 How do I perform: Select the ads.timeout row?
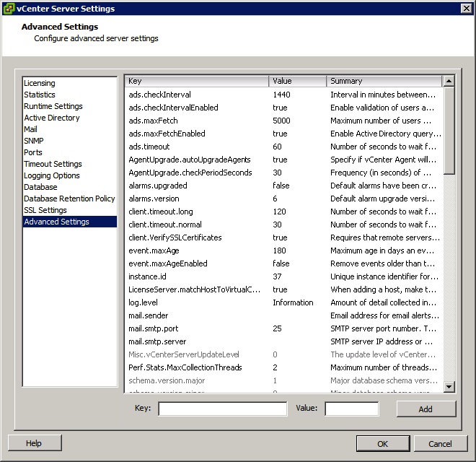[x=284, y=147]
